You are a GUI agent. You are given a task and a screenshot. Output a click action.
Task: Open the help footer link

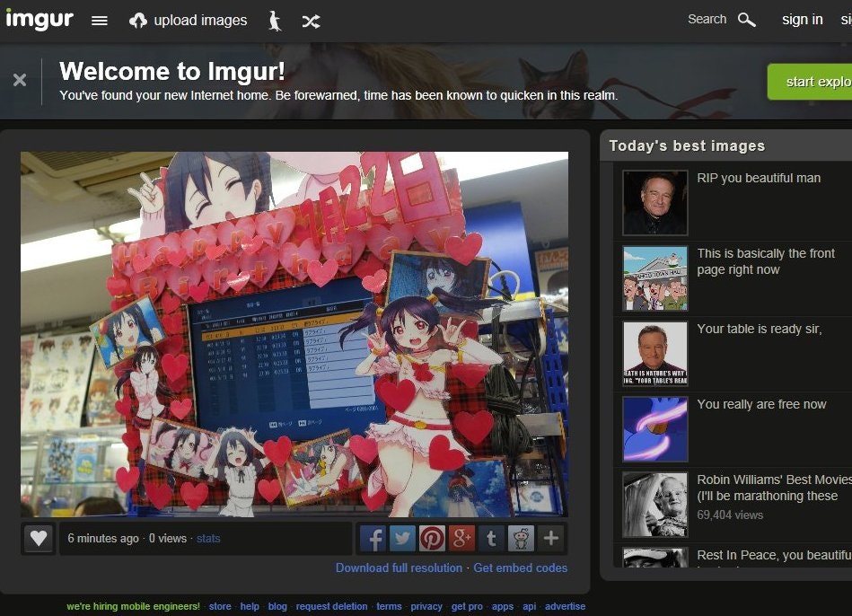250,606
